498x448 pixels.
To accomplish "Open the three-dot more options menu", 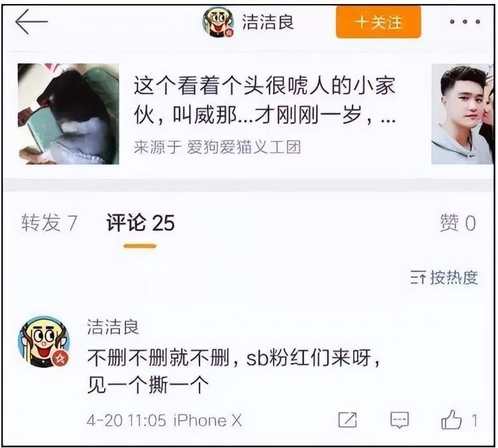I will point(465,21).
